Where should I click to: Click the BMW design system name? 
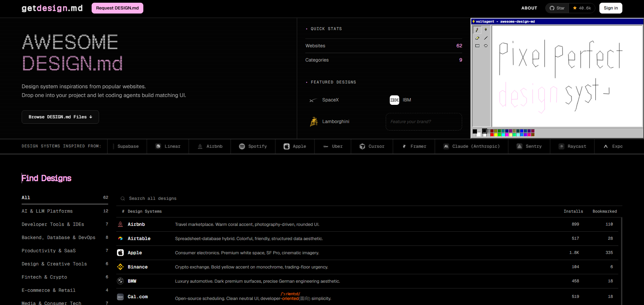(x=132, y=281)
